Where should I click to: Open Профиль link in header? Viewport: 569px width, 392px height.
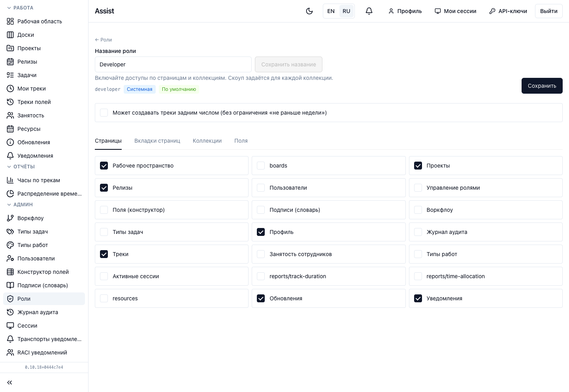(405, 11)
